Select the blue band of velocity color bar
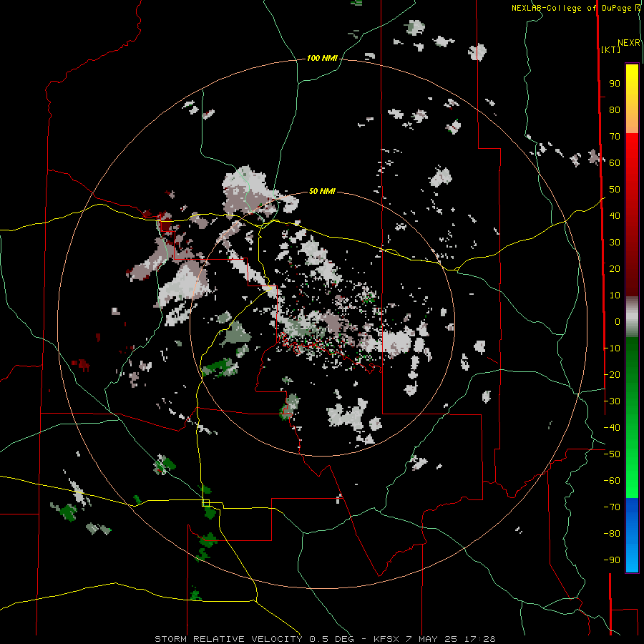This screenshot has width=644, height=644. coord(632,535)
